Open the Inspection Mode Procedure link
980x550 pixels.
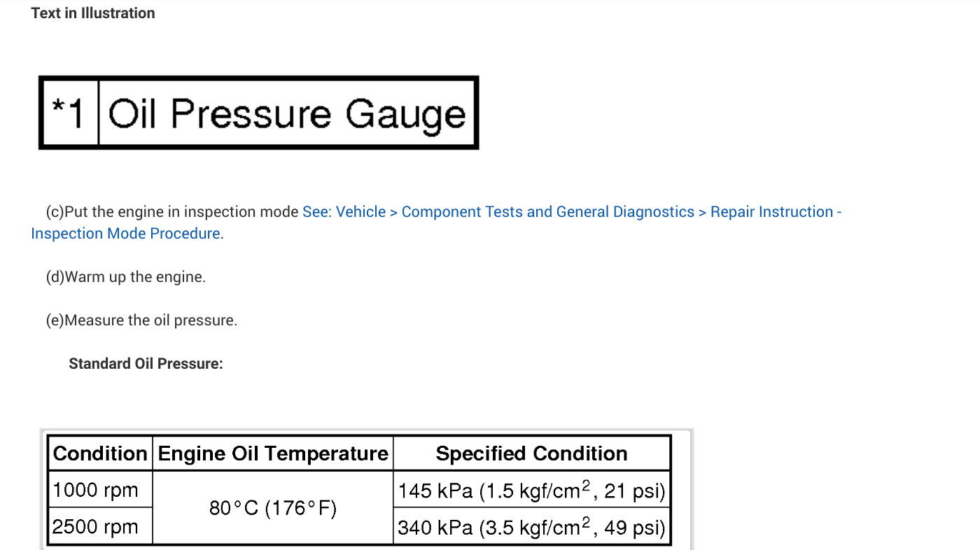click(x=126, y=234)
